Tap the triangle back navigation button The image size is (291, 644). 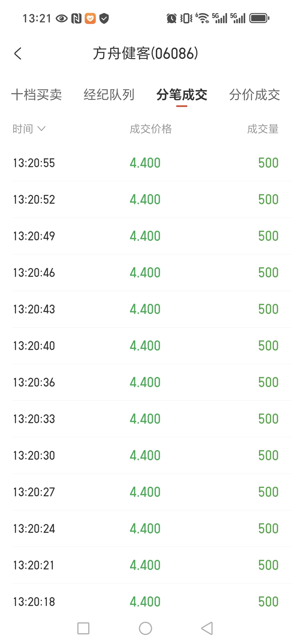(x=207, y=628)
